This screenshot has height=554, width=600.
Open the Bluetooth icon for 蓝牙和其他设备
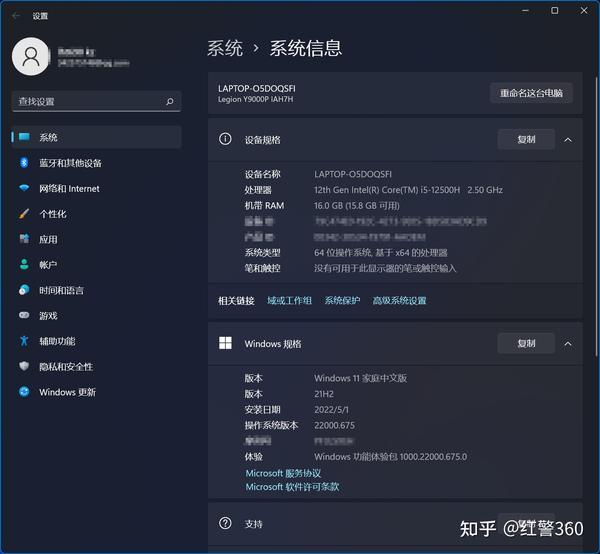point(24,163)
